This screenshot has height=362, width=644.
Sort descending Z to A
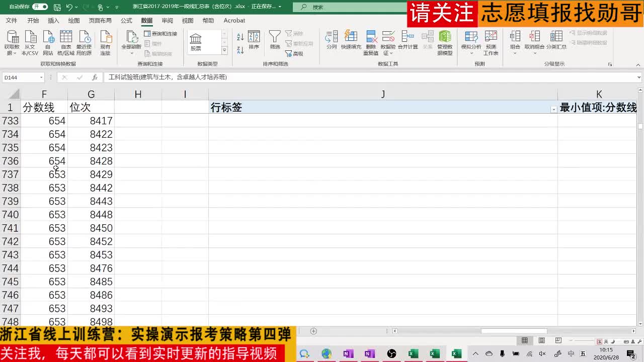click(240, 49)
